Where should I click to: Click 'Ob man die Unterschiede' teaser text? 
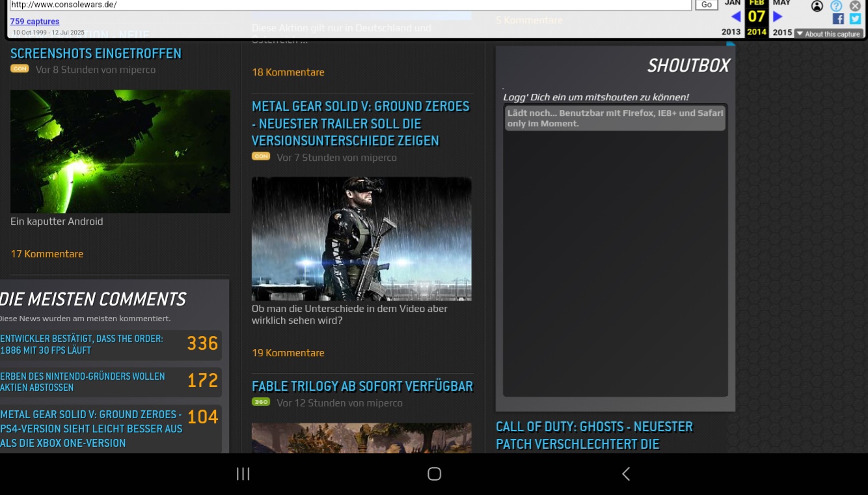pyautogui.click(x=349, y=315)
